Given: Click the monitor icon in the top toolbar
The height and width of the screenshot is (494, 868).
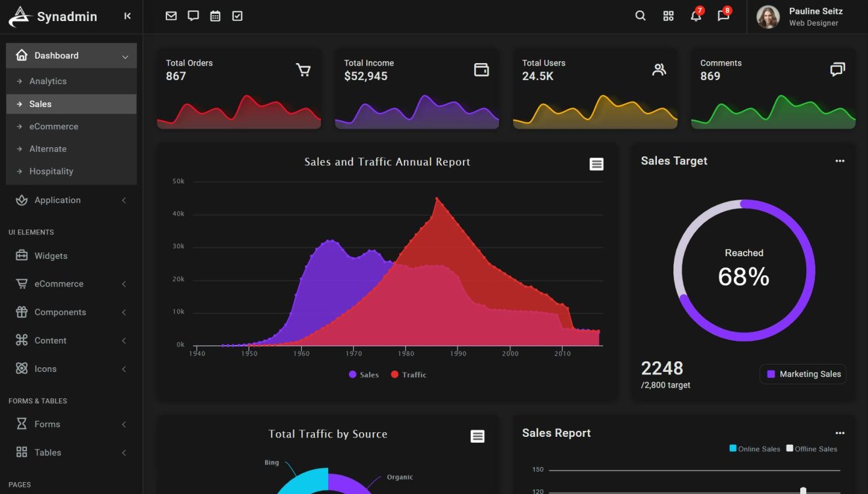Looking at the screenshot, I should (193, 15).
